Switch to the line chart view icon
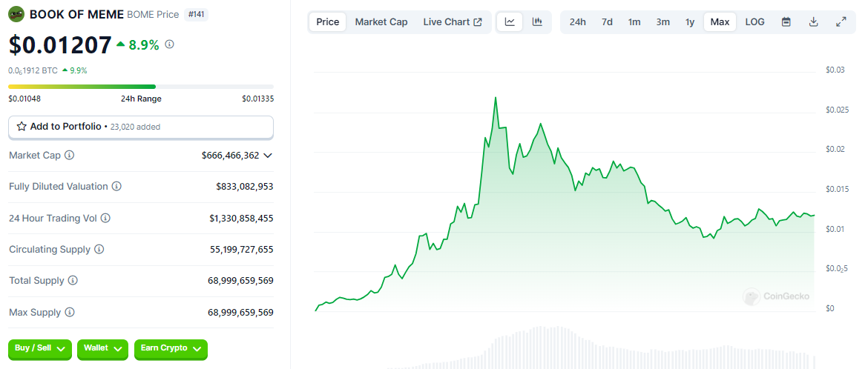This screenshot has width=868, height=369. pyautogui.click(x=510, y=22)
